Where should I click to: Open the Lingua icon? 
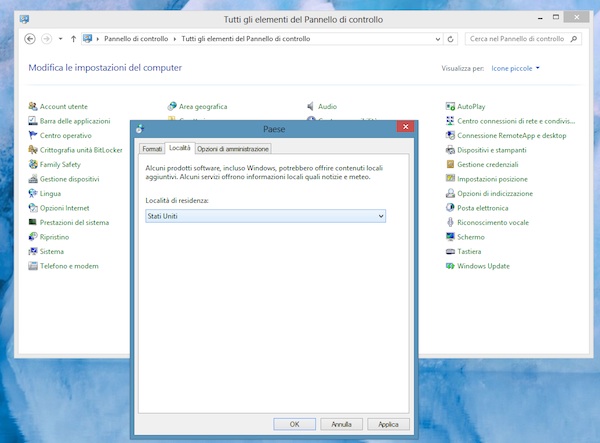coord(33,194)
